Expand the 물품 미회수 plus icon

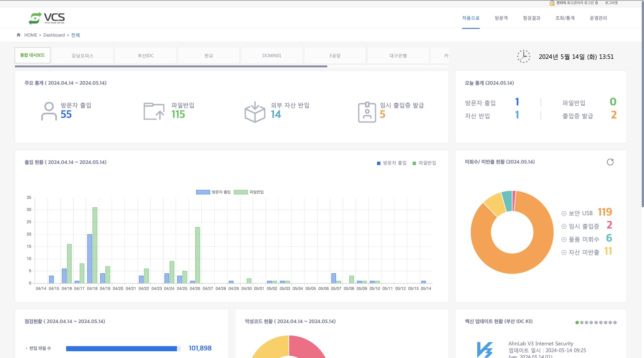pos(564,239)
